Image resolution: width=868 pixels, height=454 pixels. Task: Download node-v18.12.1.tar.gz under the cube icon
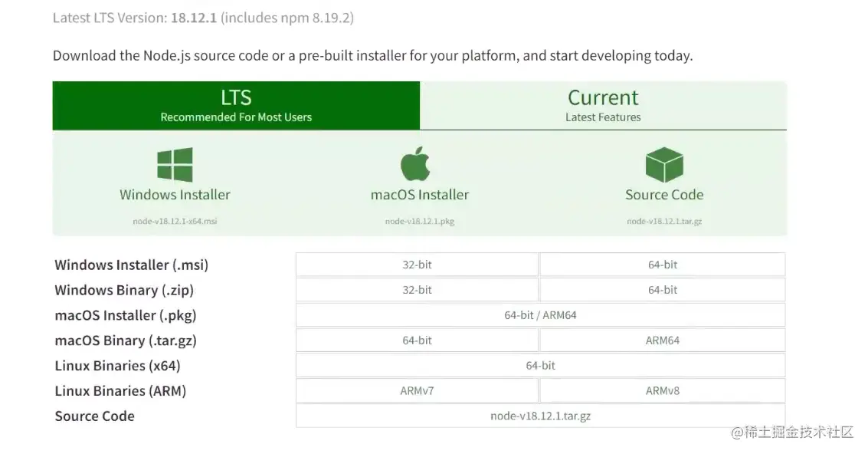[x=664, y=221]
